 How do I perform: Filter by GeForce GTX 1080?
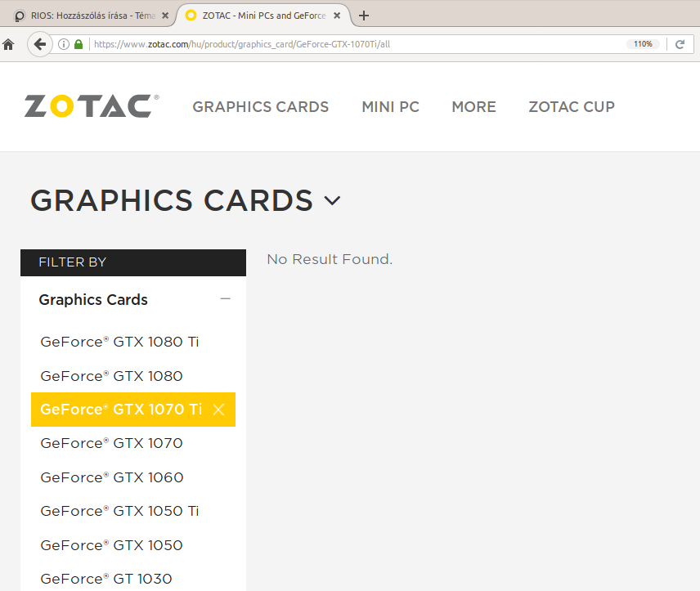point(111,376)
